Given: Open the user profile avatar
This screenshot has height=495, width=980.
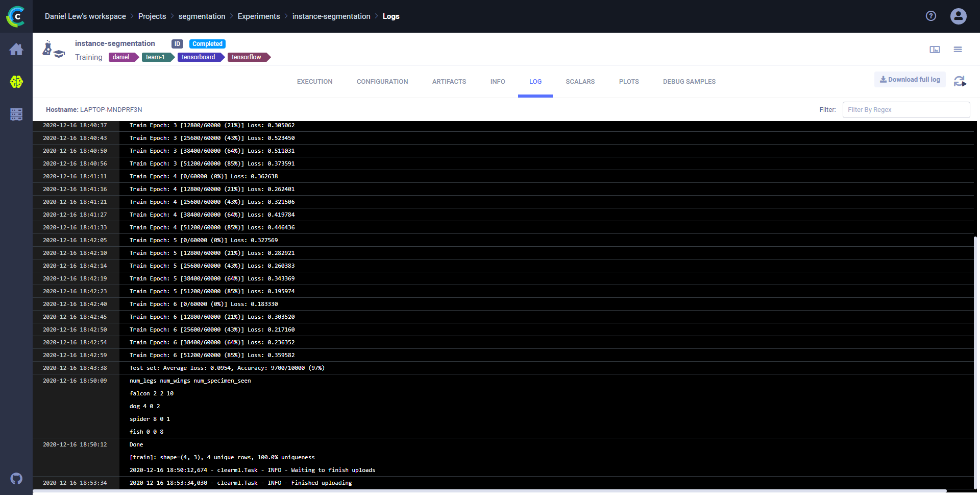Looking at the screenshot, I should click(x=958, y=16).
